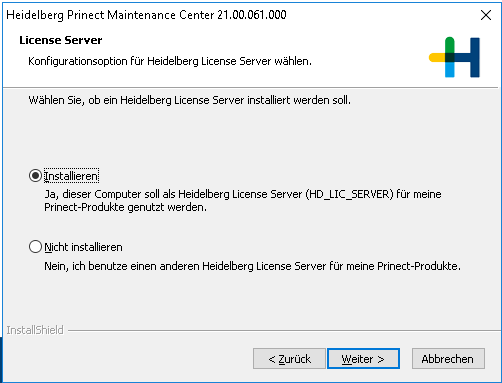Image resolution: width=502 pixels, height=383 pixels.
Task: Click the 'Nein, ich benutze' description text
Action: (252, 266)
